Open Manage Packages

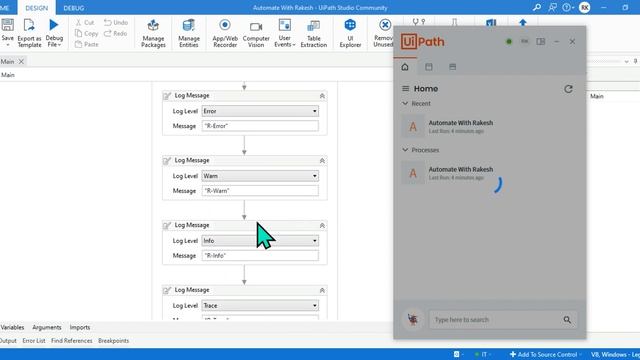point(153,33)
